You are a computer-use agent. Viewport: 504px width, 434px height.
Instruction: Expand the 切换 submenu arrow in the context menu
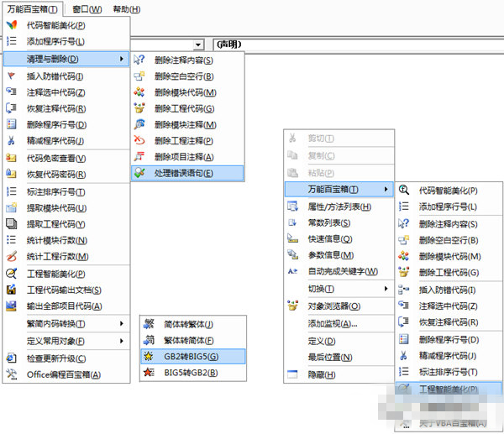(x=386, y=289)
